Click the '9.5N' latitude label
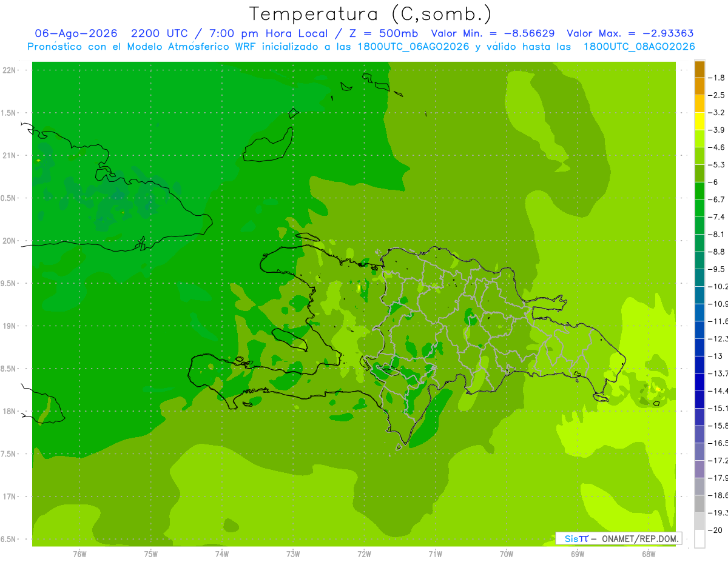 [x=8, y=284]
